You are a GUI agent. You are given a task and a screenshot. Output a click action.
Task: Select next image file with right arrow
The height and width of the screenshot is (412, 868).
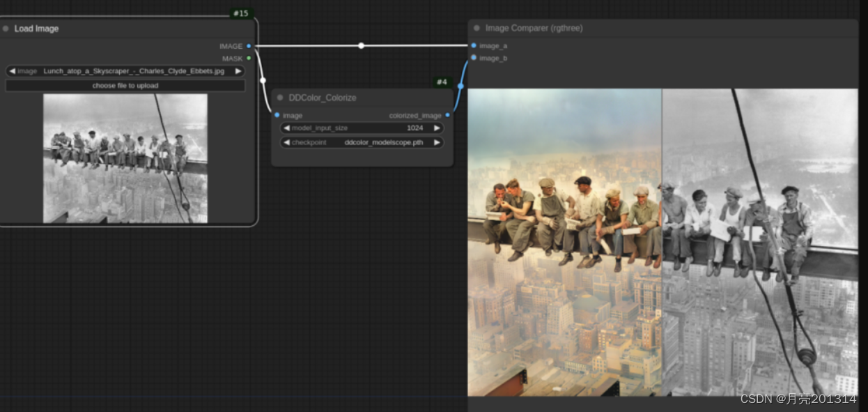coord(238,71)
